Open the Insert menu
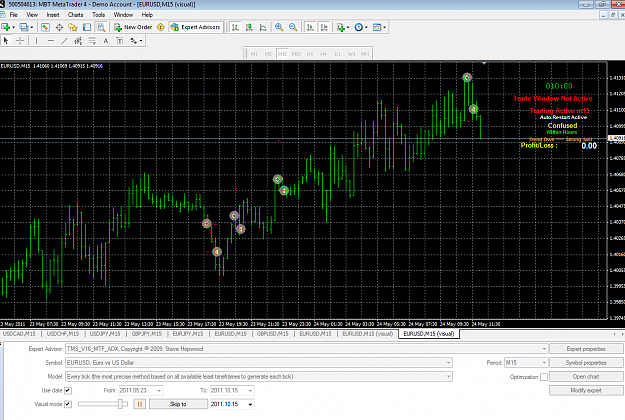625x420 pixels. (x=53, y=15)
